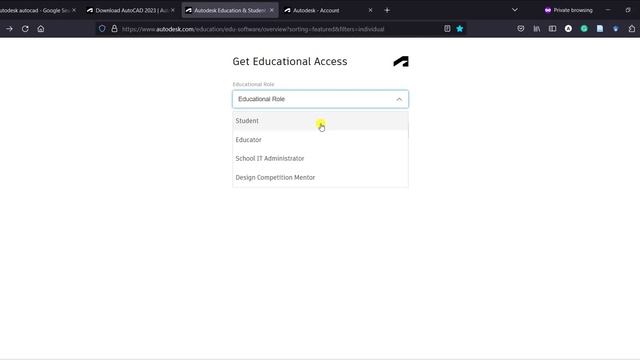Go forward in browser history

point(9,29)
